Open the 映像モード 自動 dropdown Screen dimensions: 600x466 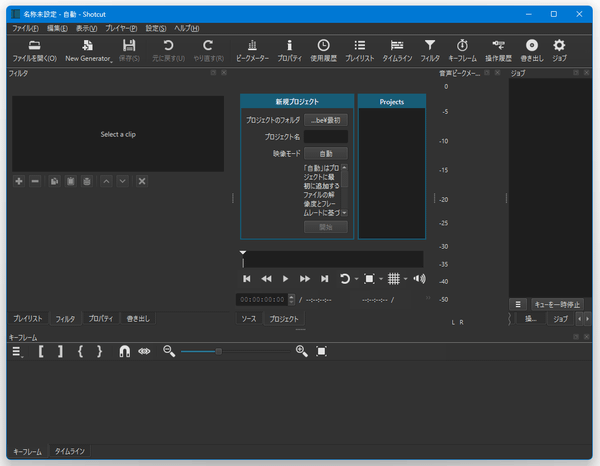(326, 153)
